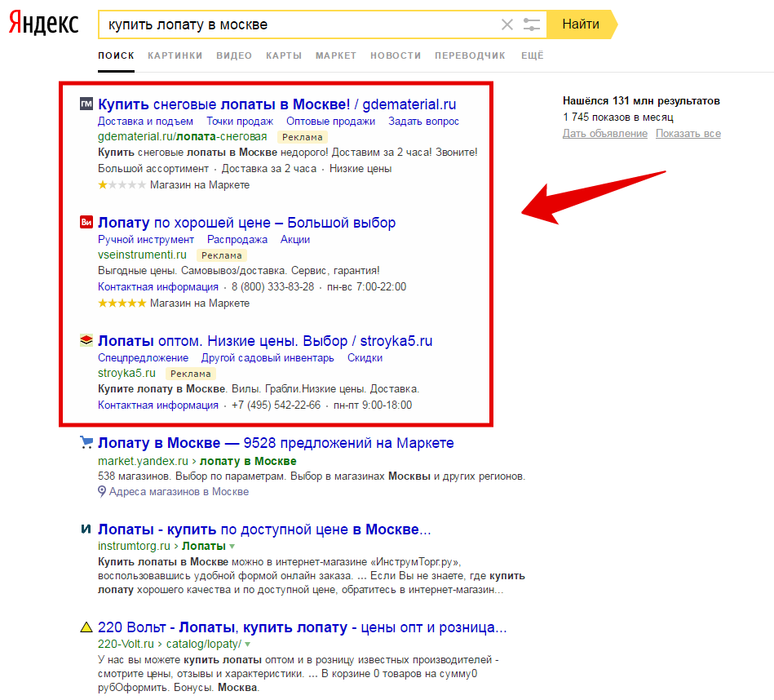Expand the 220-Volt.ru catalog dropdown arrow
Screen dimensions: 774x700
coord(247,645)
